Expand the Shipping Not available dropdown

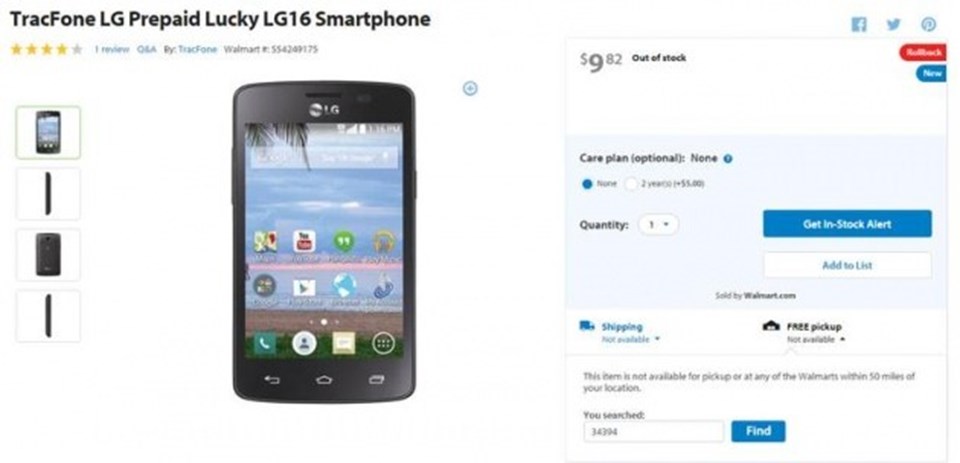[x=631, y=339]
